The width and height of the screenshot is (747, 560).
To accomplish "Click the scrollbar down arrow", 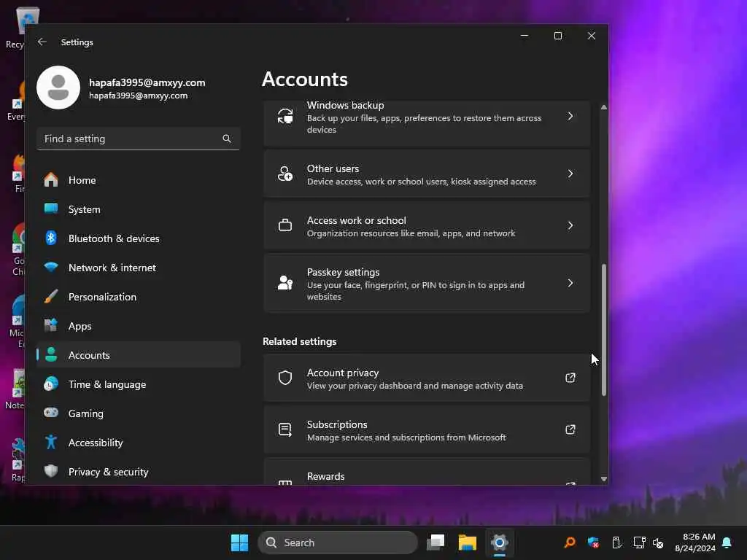I will pos(603,479).
